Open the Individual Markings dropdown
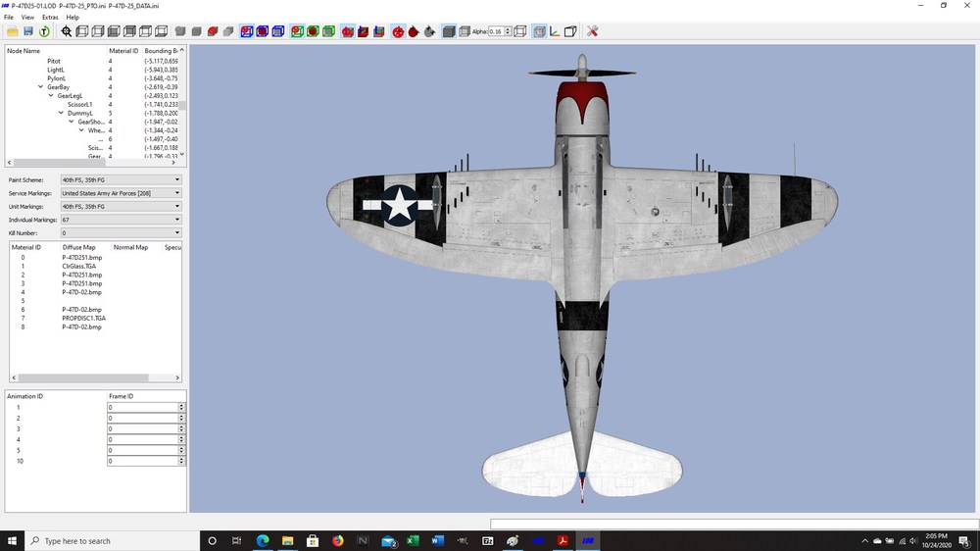The image size is (980, 551). coord(121,220)
